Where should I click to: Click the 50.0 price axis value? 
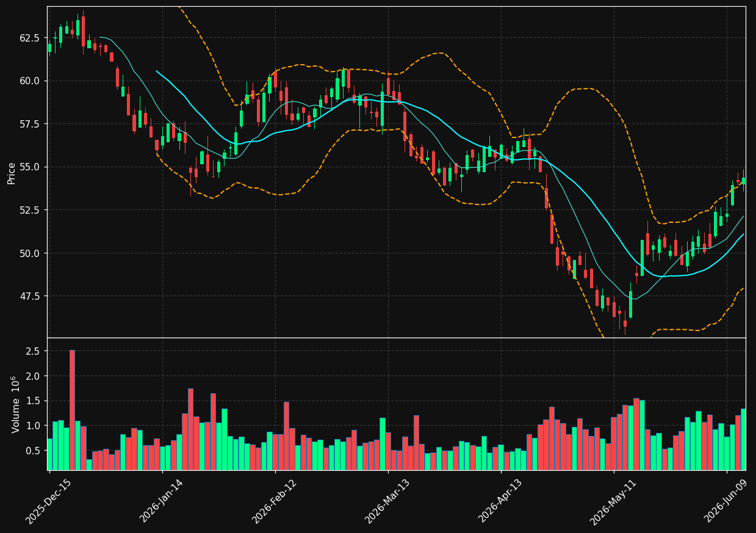pyautogui.click(x=30, y=253)
